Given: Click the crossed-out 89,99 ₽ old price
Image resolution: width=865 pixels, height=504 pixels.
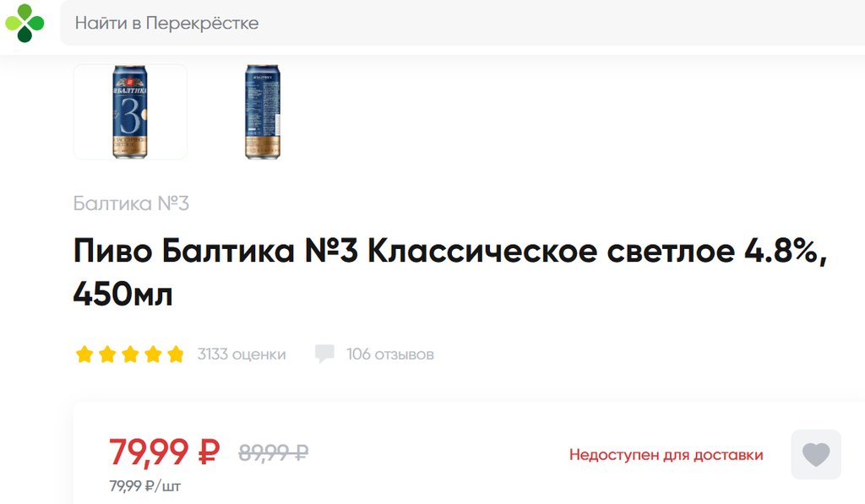Looking at the screenshot, I should (x=273, y=453).
